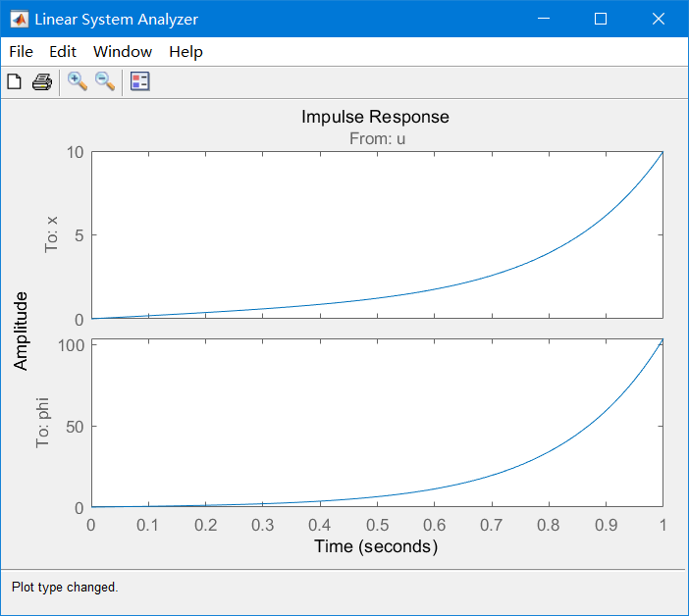Close the Linear System Analyzer window
Screen dimensions: 689x616
(x=659, y=19)
